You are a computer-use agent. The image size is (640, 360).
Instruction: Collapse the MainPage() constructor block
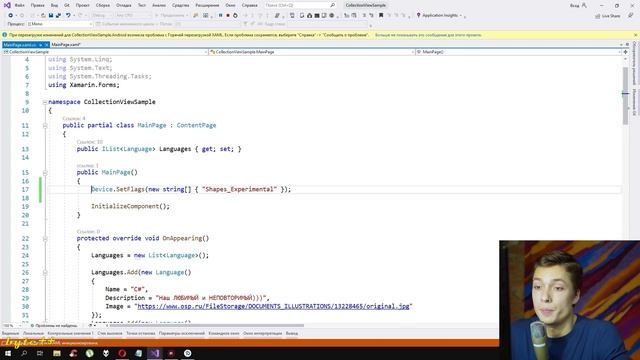(x=45, y=173)
